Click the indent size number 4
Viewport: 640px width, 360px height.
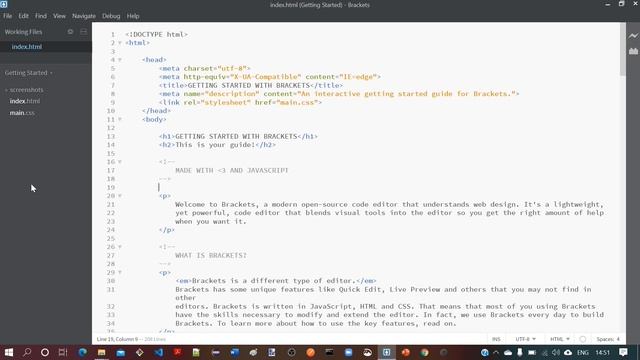pos(618,339)
